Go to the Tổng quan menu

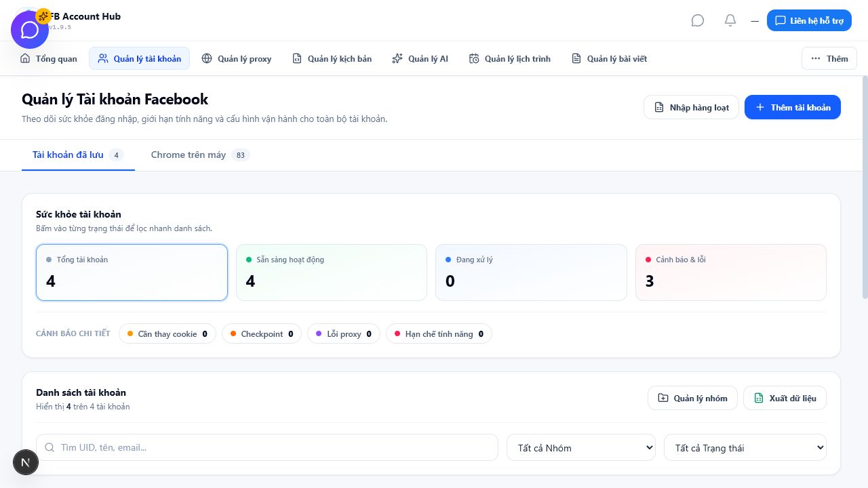[x=49, y=59]
